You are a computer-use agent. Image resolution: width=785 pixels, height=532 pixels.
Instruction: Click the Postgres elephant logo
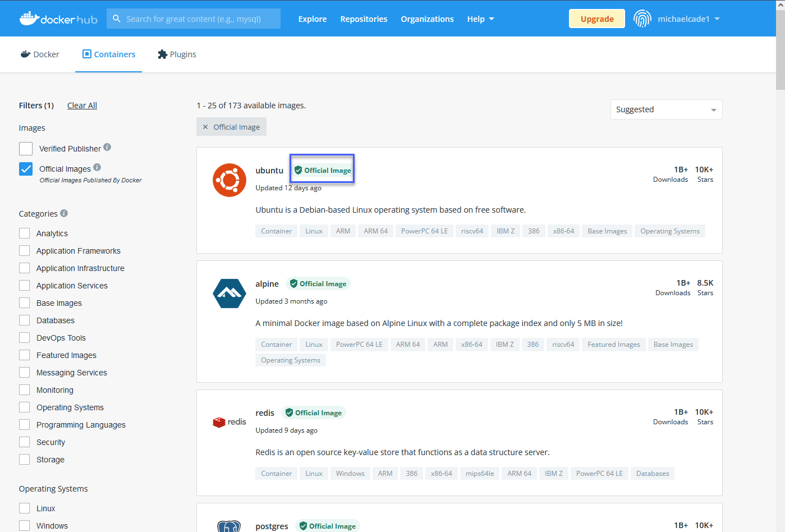point(229,526)
